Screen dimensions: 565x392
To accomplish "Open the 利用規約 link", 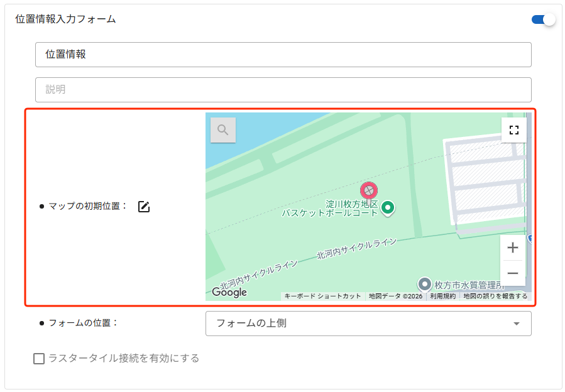I will point(443,296).
